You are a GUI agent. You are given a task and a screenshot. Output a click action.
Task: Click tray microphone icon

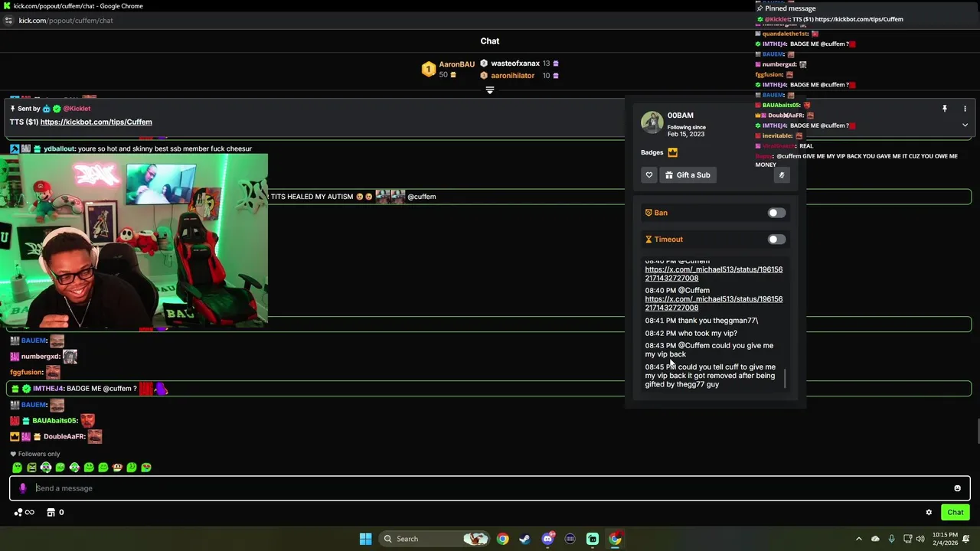pyautogui.click(x=891, y=539)
